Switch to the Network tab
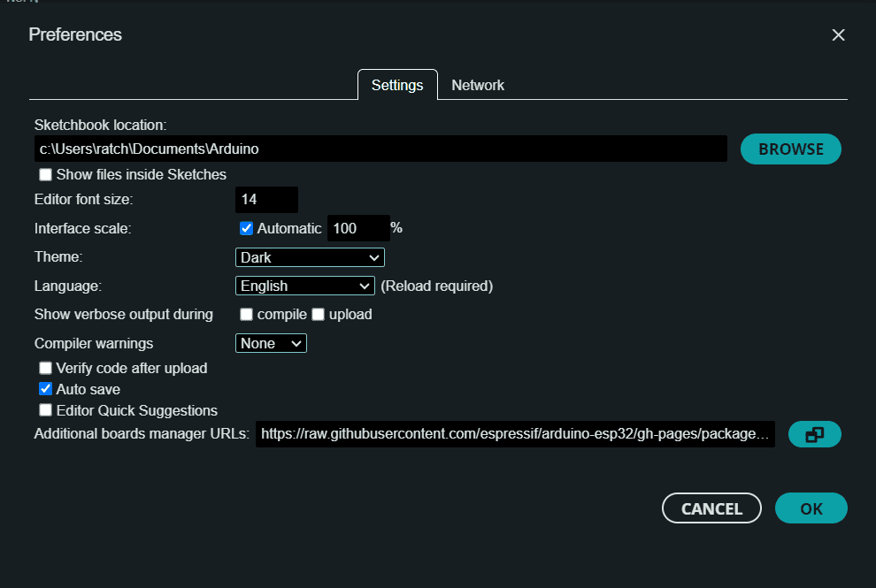Screen dimensions: 876x588 point(478,85)
